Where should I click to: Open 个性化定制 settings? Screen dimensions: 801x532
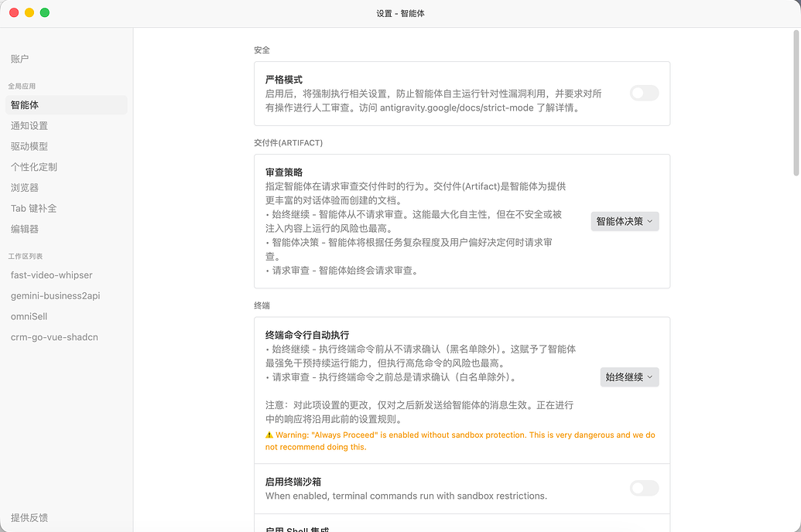34,167
